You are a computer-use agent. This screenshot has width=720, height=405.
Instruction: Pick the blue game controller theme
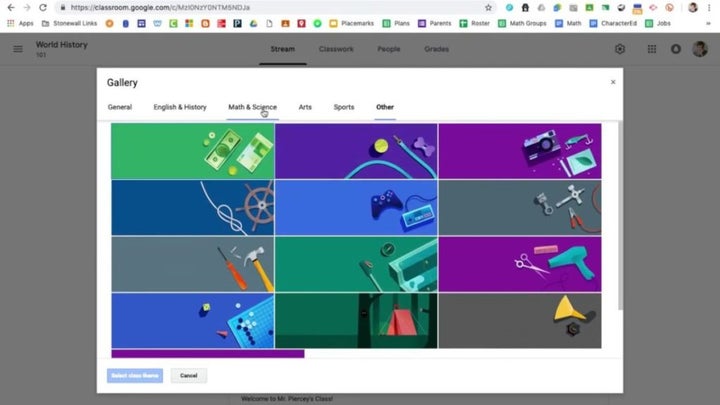pos(356,207)
